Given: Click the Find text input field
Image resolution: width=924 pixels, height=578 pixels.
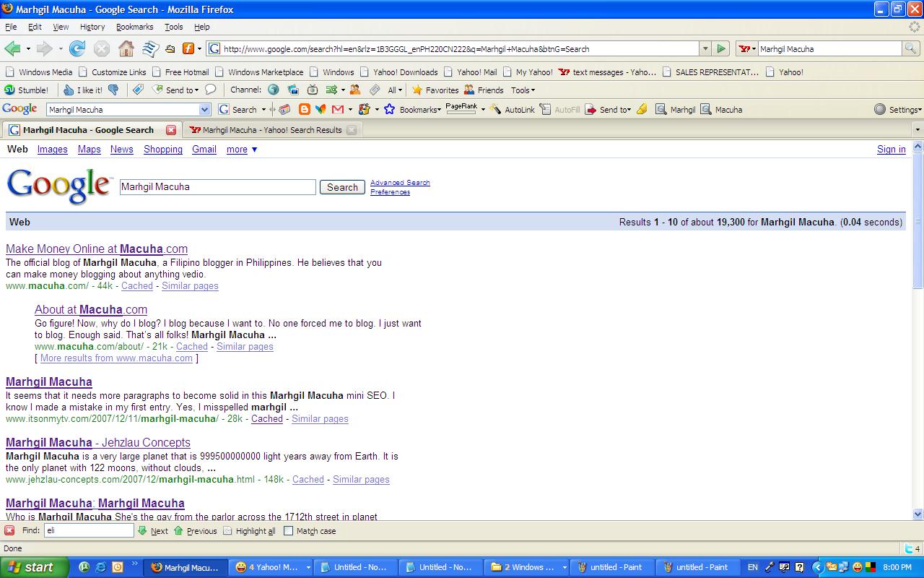Looking at the screenshot, I should tap(89, 530).
